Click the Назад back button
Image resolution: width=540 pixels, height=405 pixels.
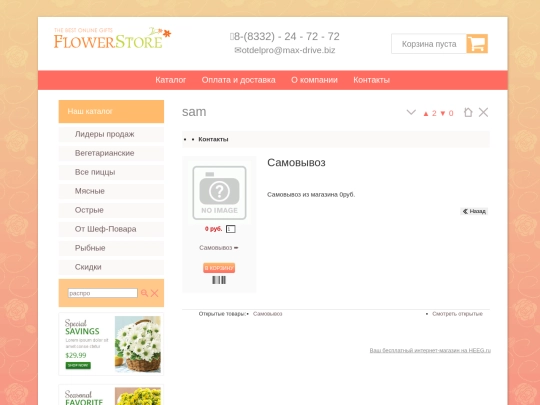(x=474, y=211)
